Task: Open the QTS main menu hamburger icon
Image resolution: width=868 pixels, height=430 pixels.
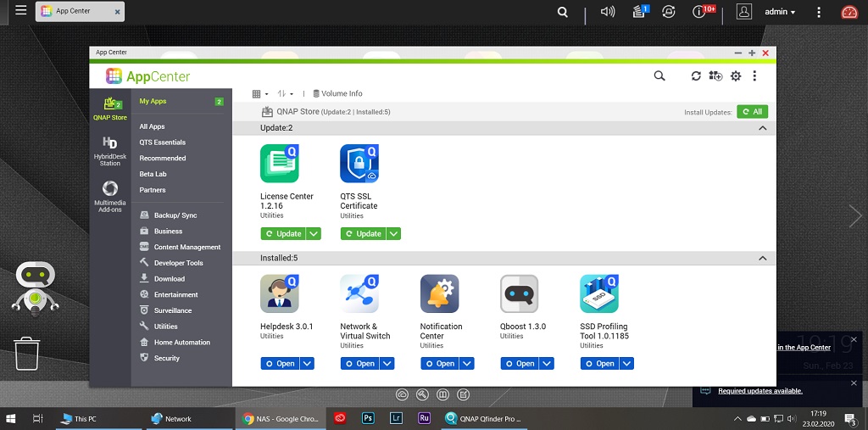Action: point(21,10)
